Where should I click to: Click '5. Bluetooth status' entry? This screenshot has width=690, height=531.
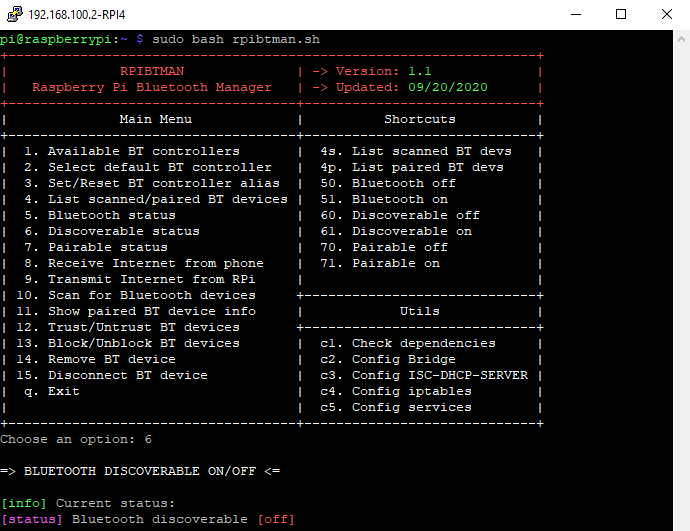[100, 215]
